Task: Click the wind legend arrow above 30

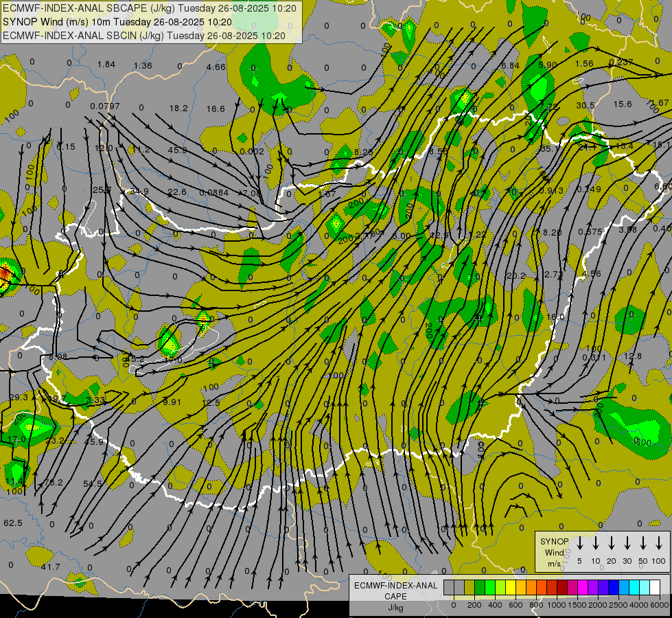Action: (x=627, y=542)
